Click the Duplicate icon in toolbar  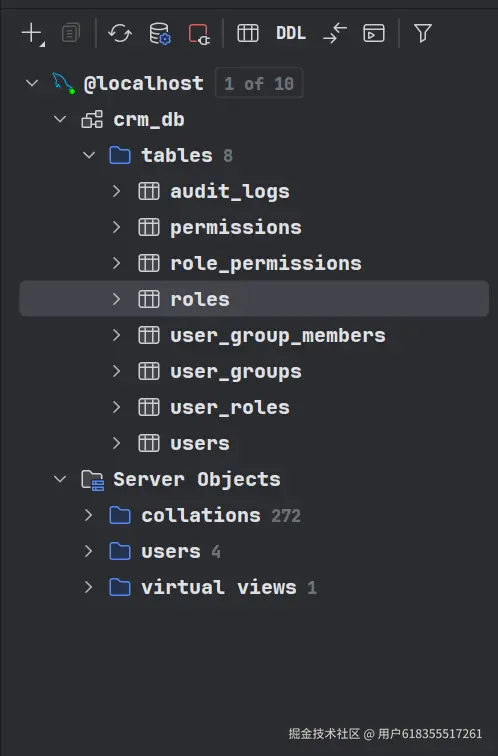click(71, 33)
